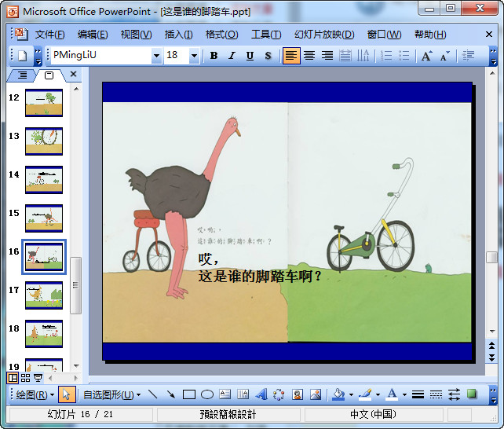
Task: Select slide 12 thumbnail
Action: (x=44, y=103)
